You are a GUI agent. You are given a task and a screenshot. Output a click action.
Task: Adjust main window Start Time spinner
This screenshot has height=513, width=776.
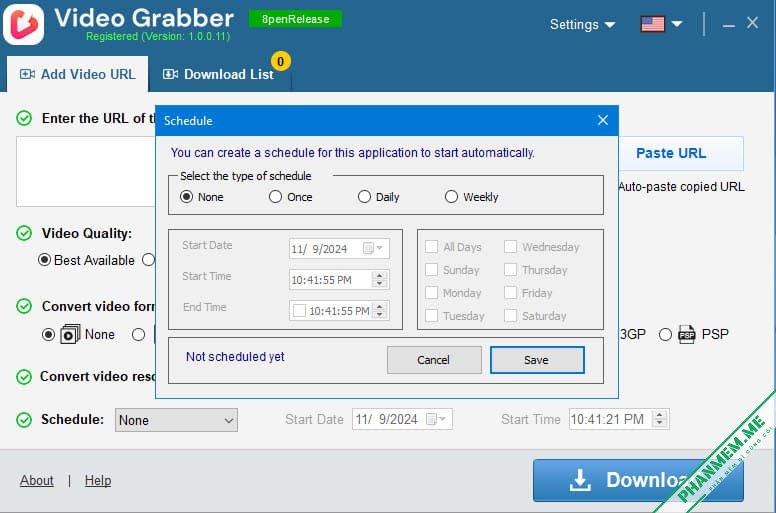point(660,420)
